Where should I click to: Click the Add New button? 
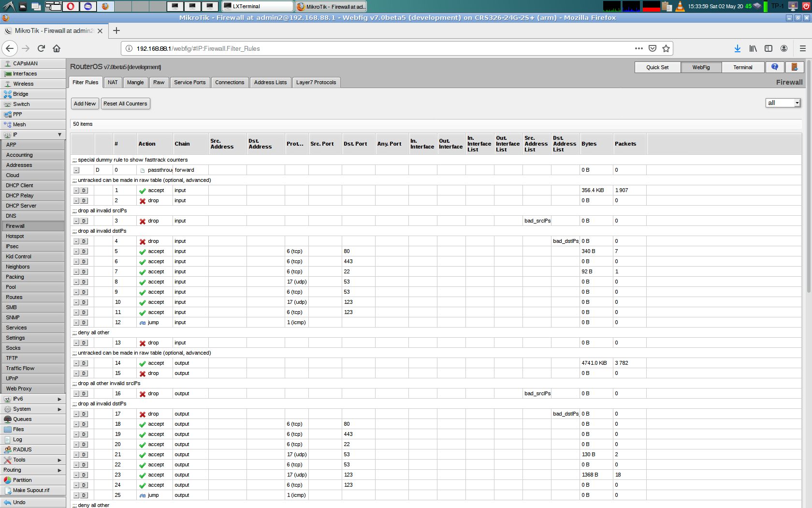coord(85,104)
